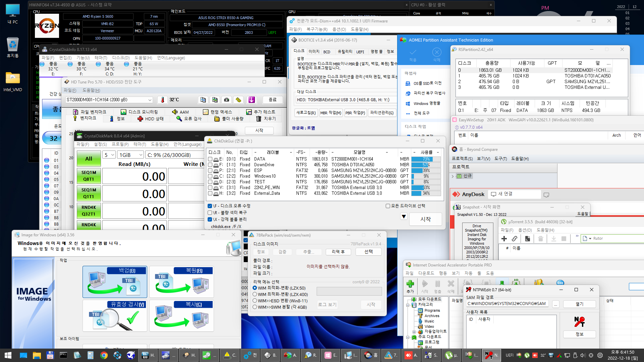Screen dimensions: 644x362
Task: Click the green Add (추가) icon in Download Accelerator
Action: click(x=410, y=284)
